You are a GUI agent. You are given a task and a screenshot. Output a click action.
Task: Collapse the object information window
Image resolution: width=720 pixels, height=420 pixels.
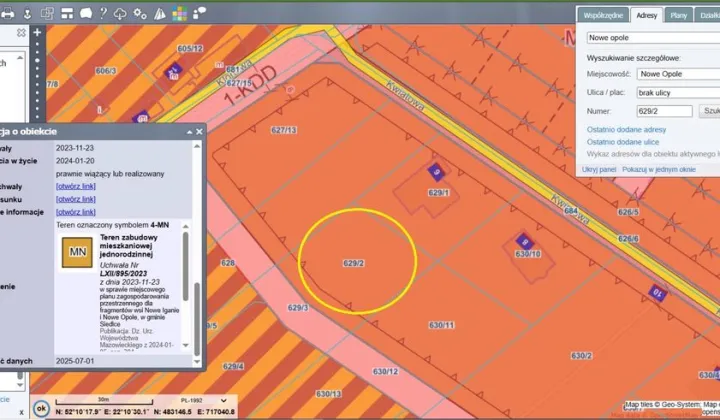[187, 132]
